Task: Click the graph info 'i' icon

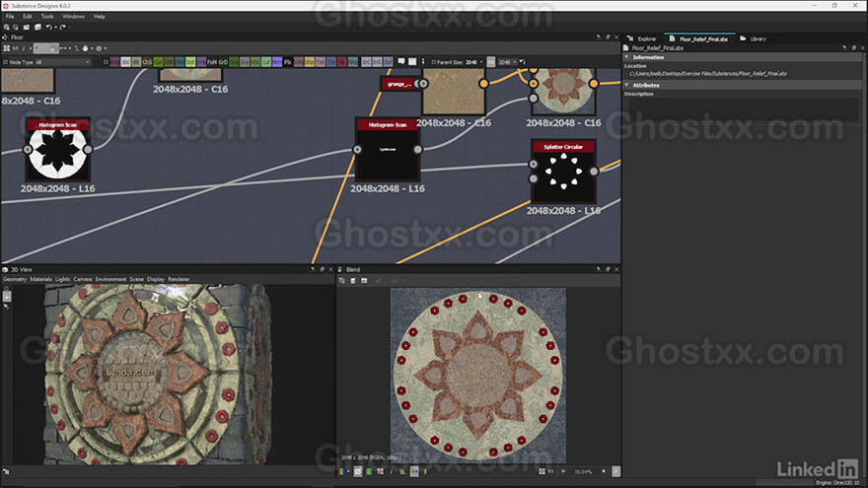Action: tap(24, 48)
